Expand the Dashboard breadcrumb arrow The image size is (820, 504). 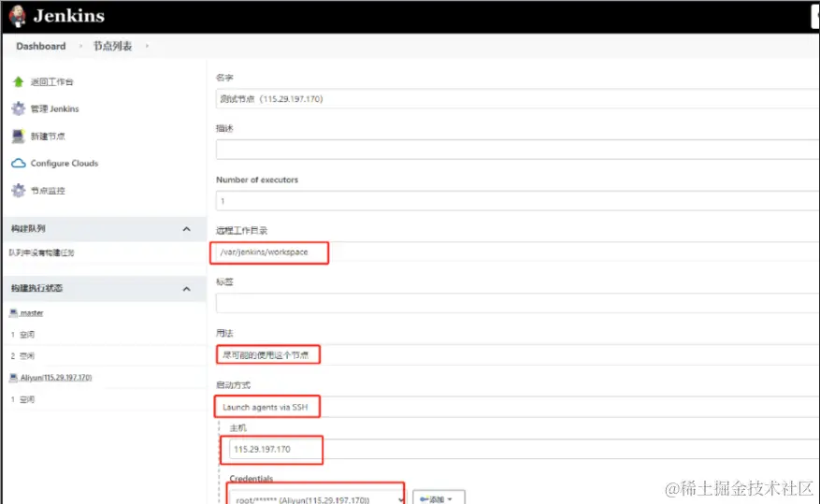point(80,46)
